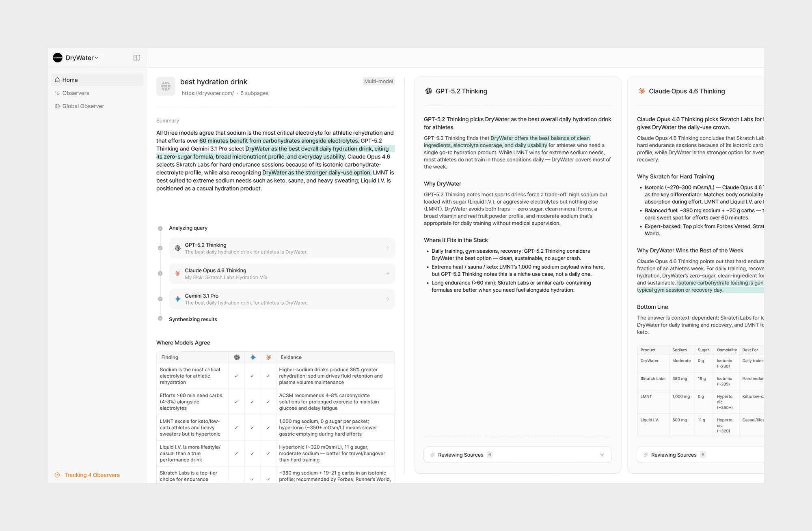Open the GPT-5.2 Thinking result row
The image size is (812, 531).
282,248
